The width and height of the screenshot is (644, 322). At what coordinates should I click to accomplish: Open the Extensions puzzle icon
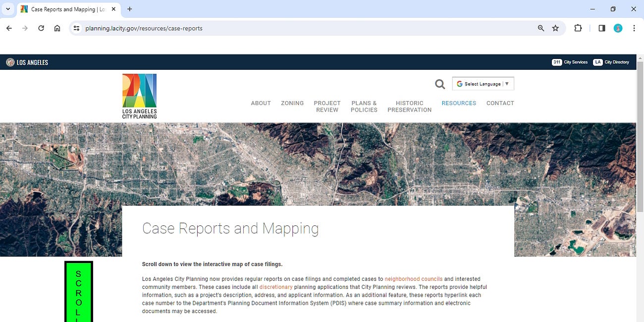pos(578,28)
